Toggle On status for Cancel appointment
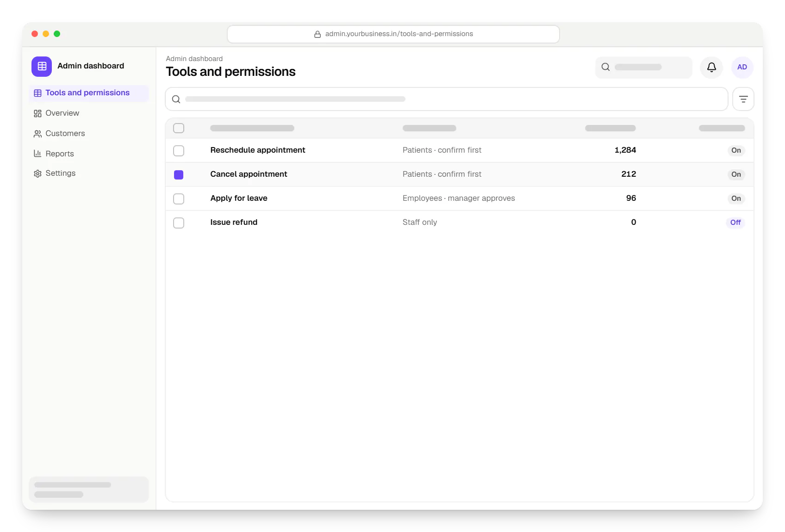The image size is (785, 532). pyautogui.click(x=736, y=174)
